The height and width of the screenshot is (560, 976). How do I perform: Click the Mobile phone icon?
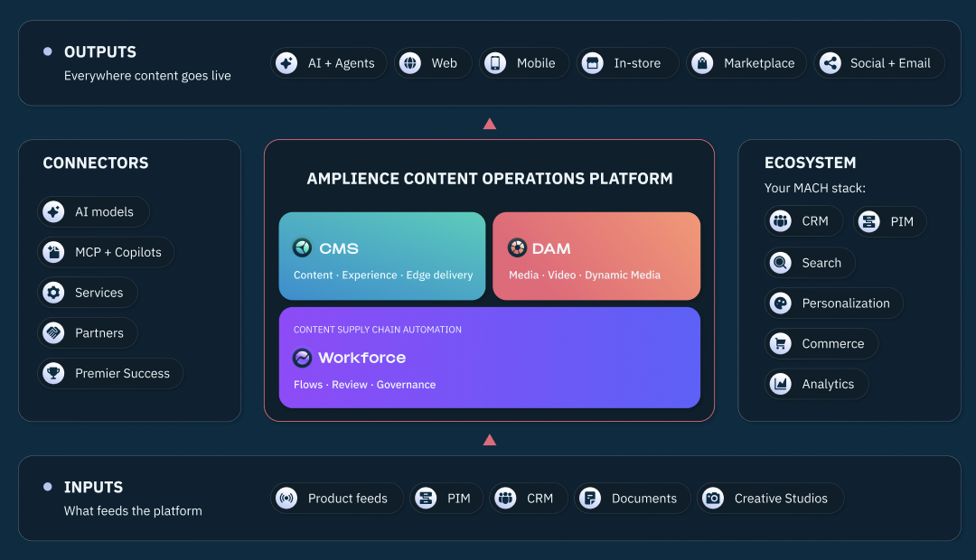pyautogui.click(x=495, y=63)
